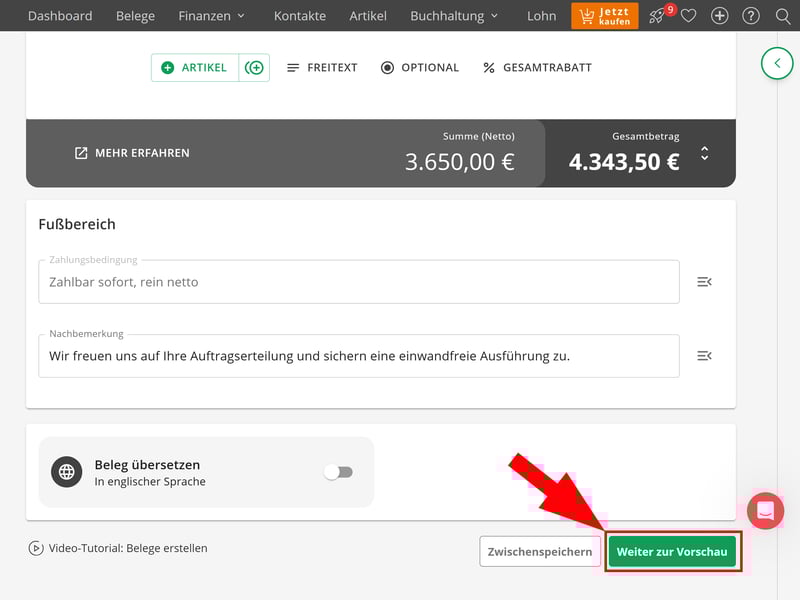Click the rocket notifications icon
The image size is (800, 600).
click(x=657, y=16)
